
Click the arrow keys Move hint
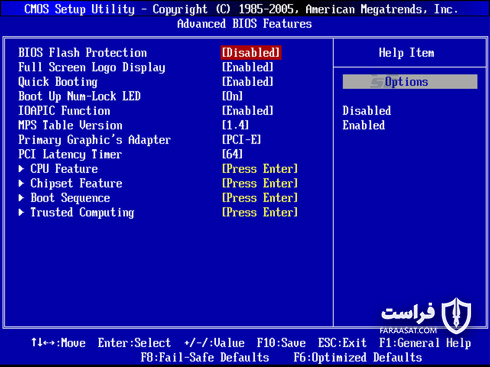58,343
